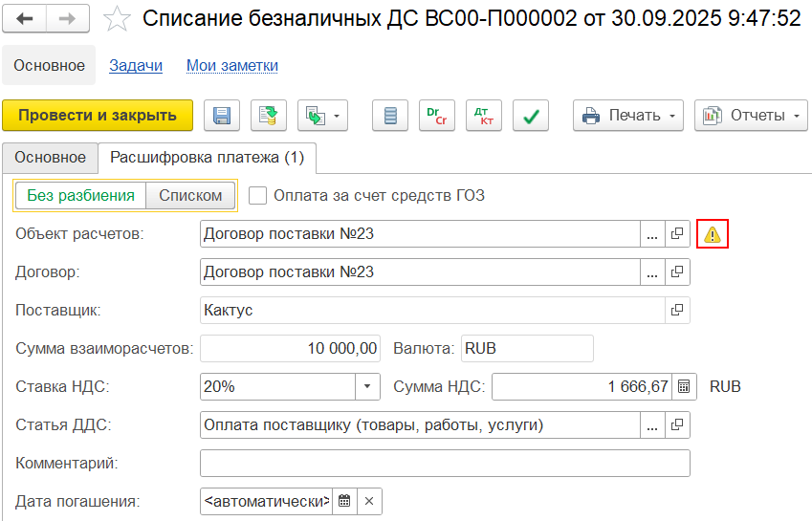Click into the Комментарий input field
Image resolution: width=812 pixels, height=521 pixels.
click(x=445, y=464)
